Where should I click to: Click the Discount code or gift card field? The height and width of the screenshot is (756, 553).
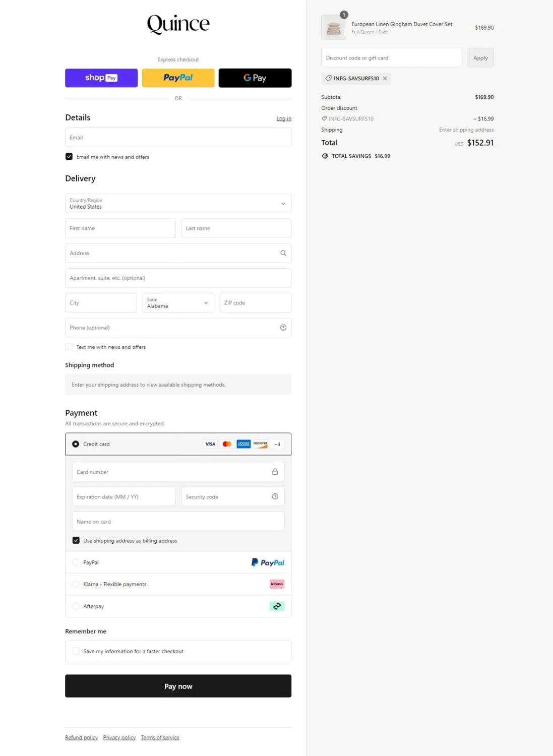[x=391, y=58]
